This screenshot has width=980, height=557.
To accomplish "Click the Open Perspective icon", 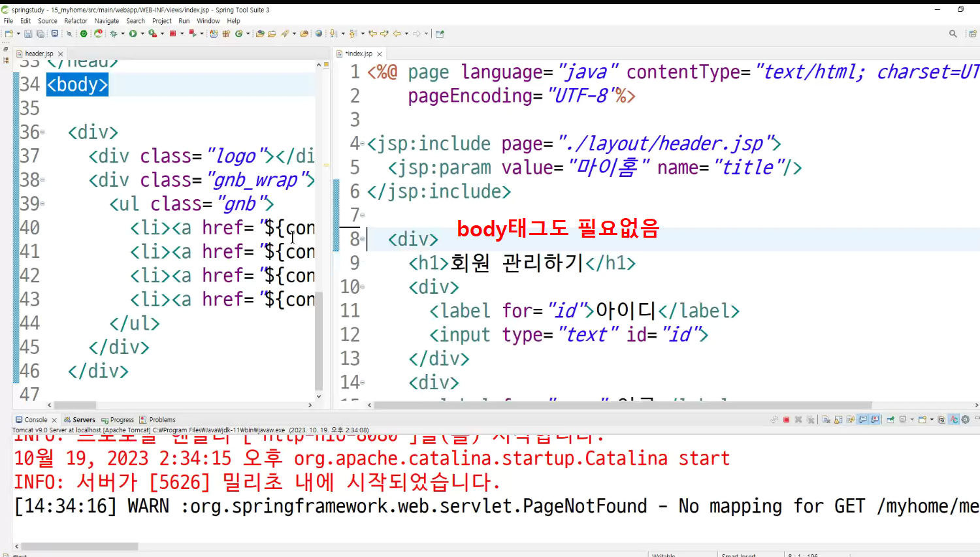I will [x=973, y=33].
